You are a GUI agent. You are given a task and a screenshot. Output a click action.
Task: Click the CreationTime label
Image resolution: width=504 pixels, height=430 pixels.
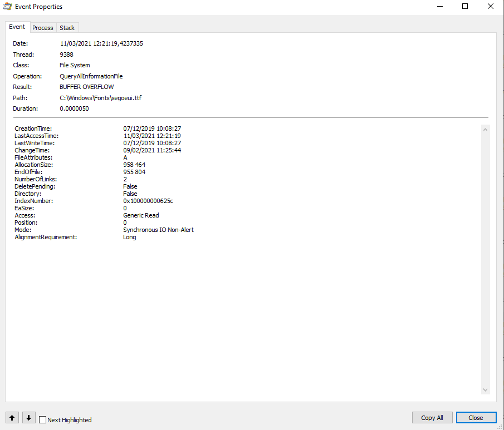coord(33,128)
